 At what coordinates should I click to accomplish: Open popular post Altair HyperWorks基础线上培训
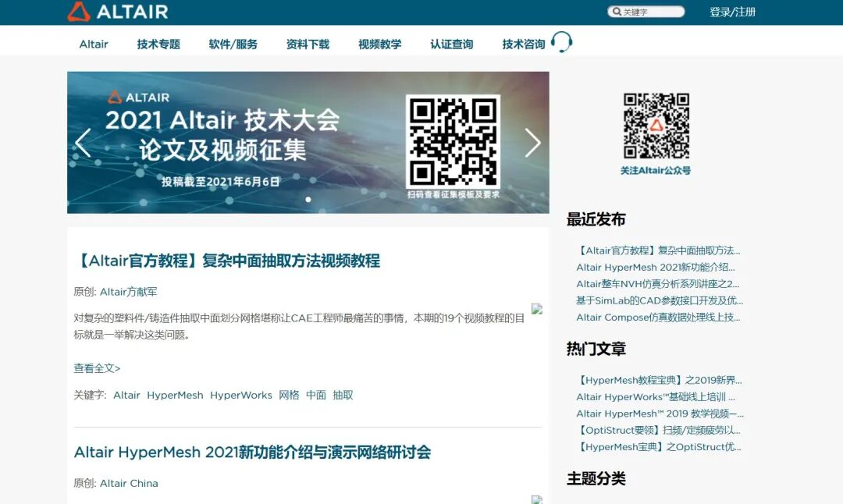click(656, 396)
